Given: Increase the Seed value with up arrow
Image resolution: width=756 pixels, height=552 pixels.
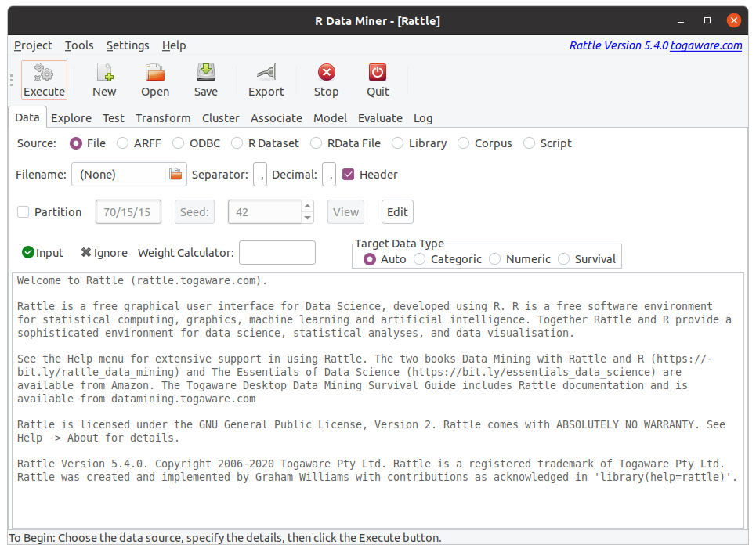Looking at the screenshot, I should (x=308, y=206).
